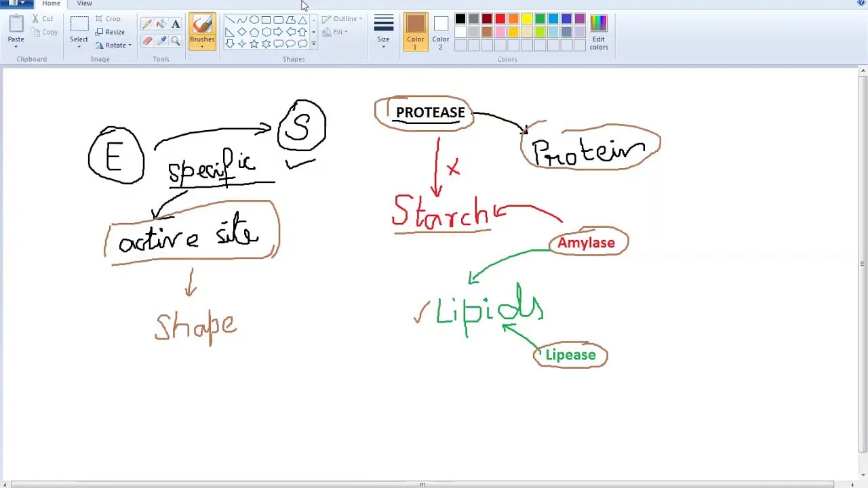Click the vertical scrollbar of the canvas
Image resolution: width=868 pixels, height=488 pixels.
(863, 264)
